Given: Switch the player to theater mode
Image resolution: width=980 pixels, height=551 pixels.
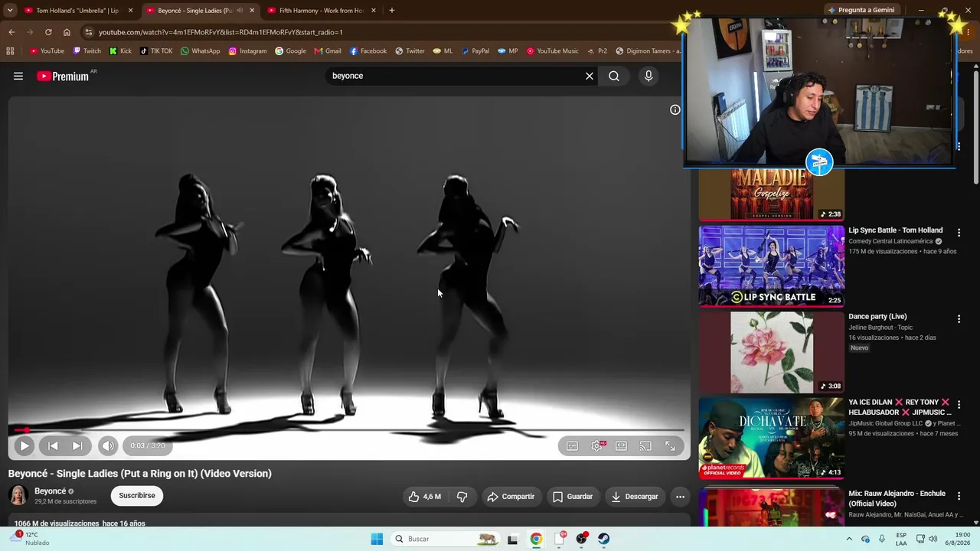Looking at the screenshot, I should [621, 445].
